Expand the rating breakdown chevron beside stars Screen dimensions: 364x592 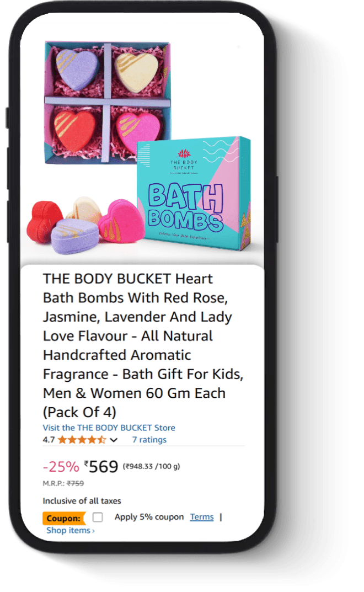114,440
